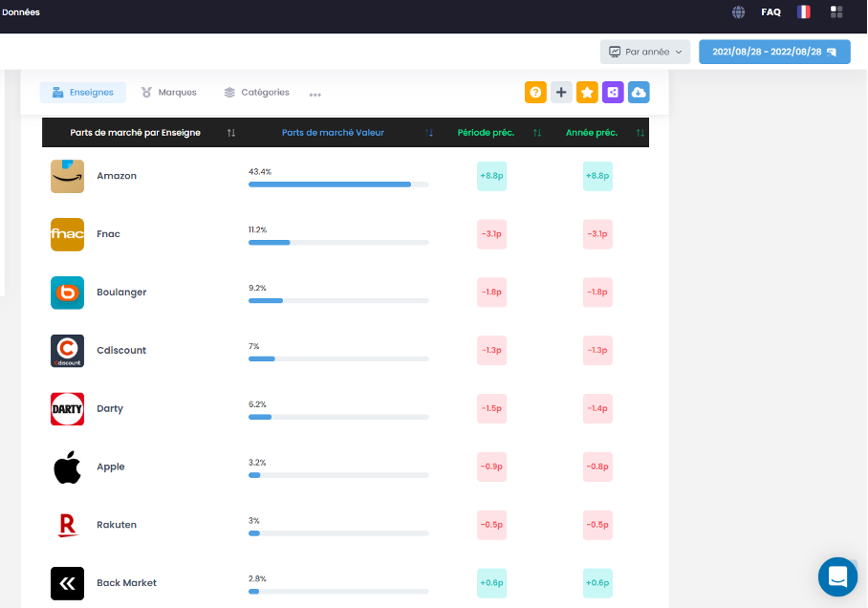This screenshot has width=868, height=608.
Task: Switch to the Catégories tab
Action: click(x=256, y=93)
